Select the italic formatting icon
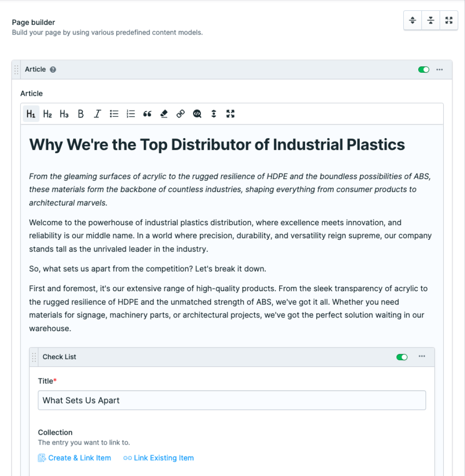 (97, 114)
